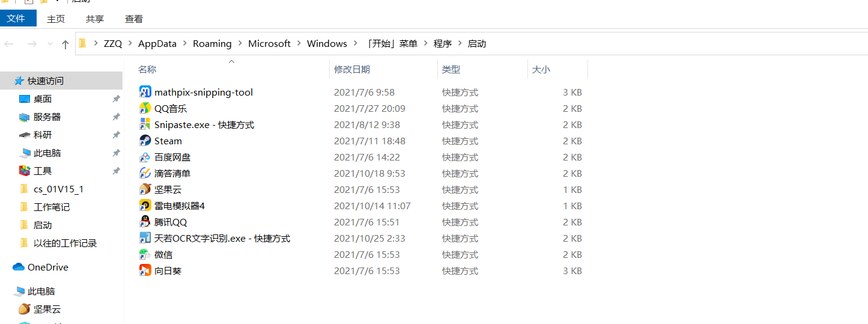Viewport: 868px width, 324px height.
Task: Select the mathpix-snipping-tool shortcut icon
Action: (145, 92)
